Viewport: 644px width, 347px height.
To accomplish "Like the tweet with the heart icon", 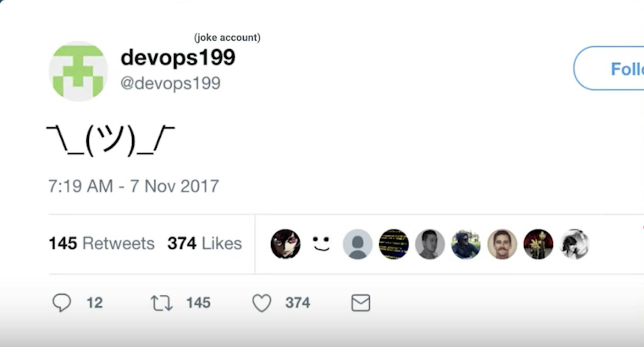I will tap(262, 303).
